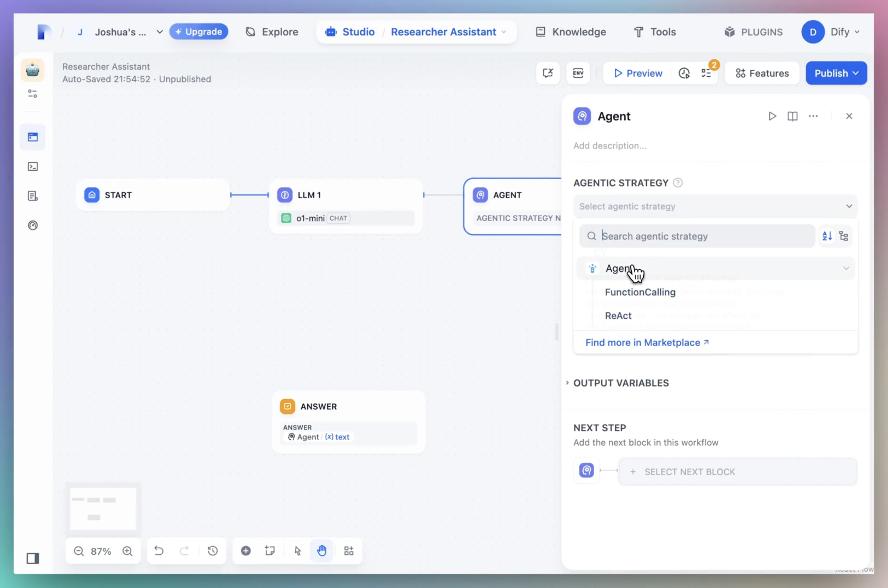This screenshot has width=888, height=588.
Task: Click the Features button
Action: (762, 73)
